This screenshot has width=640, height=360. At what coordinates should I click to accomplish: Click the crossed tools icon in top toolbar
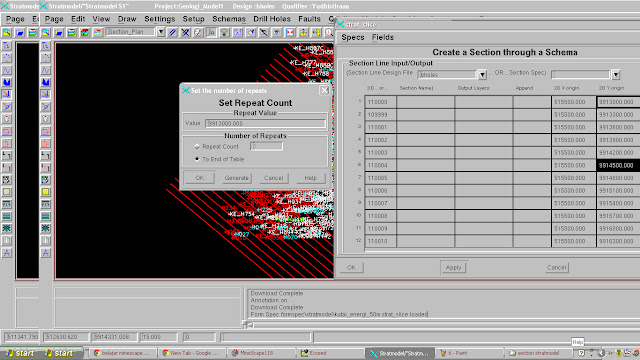pyautogui.click(x=185, y=32)
